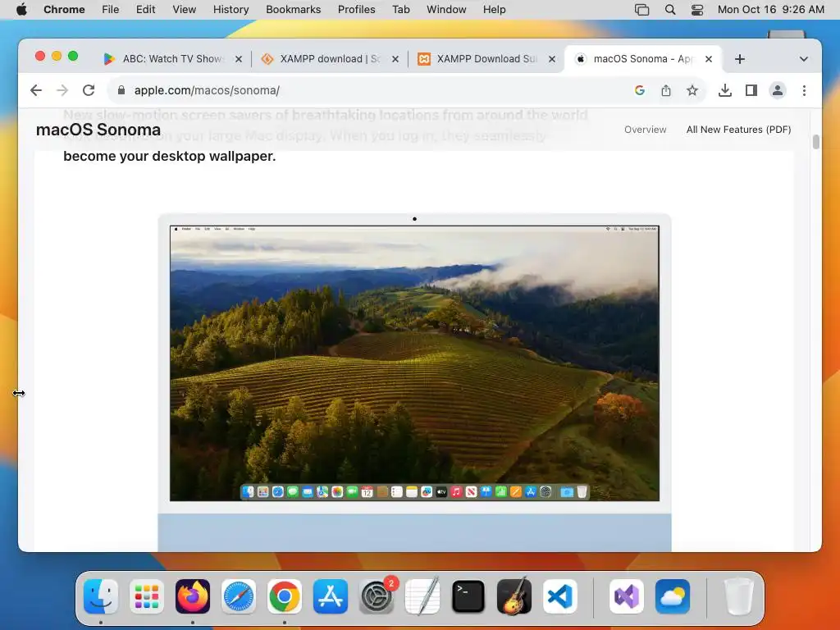Share this page from address bar
Viewport: 840px width, 630px height.
666,90
